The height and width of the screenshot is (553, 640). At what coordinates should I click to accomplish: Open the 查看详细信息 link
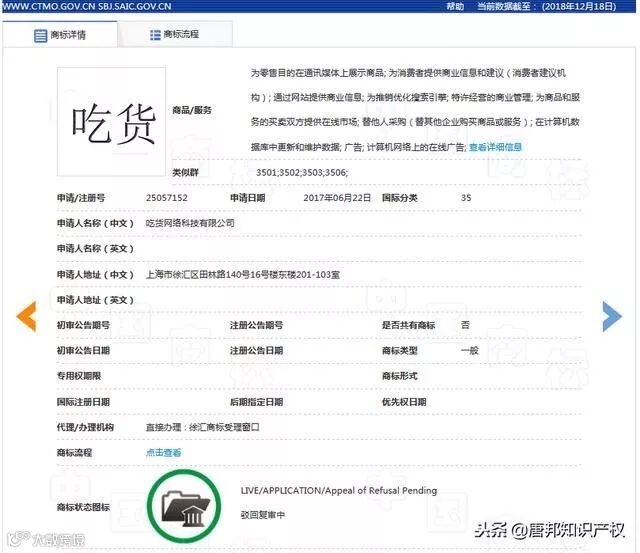pyautogui.click(x=495, y=147)
